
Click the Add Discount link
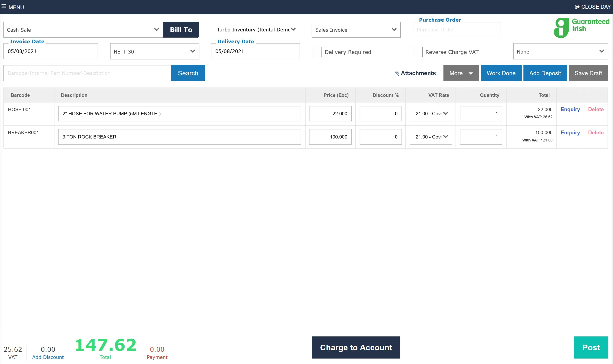48,357
